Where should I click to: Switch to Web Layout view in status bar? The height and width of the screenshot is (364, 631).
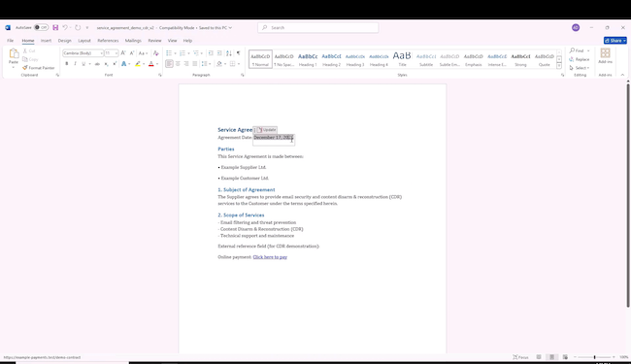point(565,357)
